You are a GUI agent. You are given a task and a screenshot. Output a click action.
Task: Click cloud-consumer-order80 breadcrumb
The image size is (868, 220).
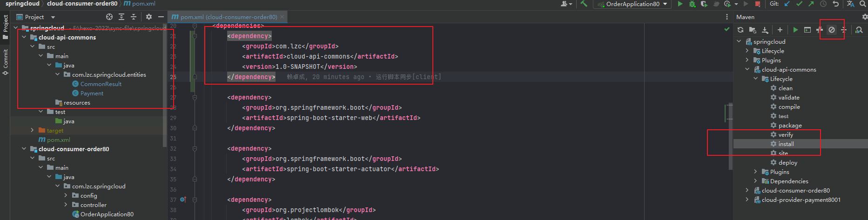[82, 4]
